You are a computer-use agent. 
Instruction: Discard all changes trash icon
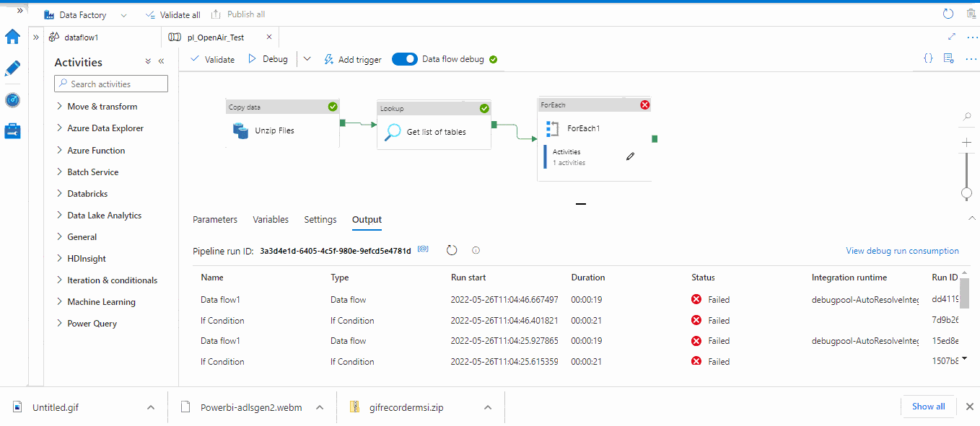coord(971,14)
